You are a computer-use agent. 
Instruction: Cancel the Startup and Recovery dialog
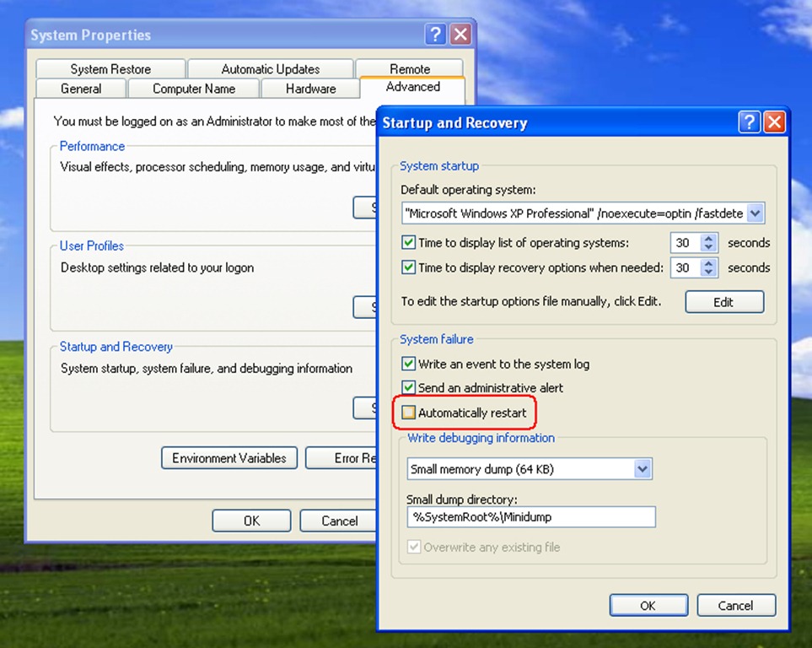[x=736, y=605]
